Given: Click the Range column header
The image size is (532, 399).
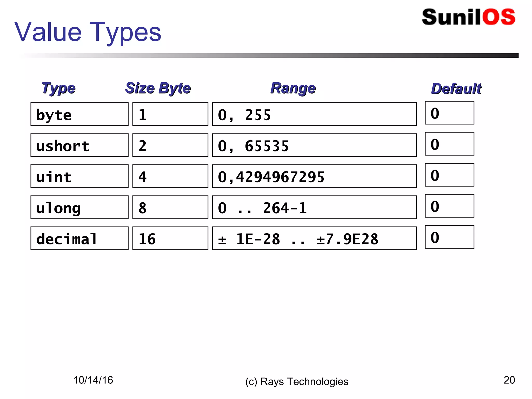Looking at the screenshot, I should (x=293, y=88).
